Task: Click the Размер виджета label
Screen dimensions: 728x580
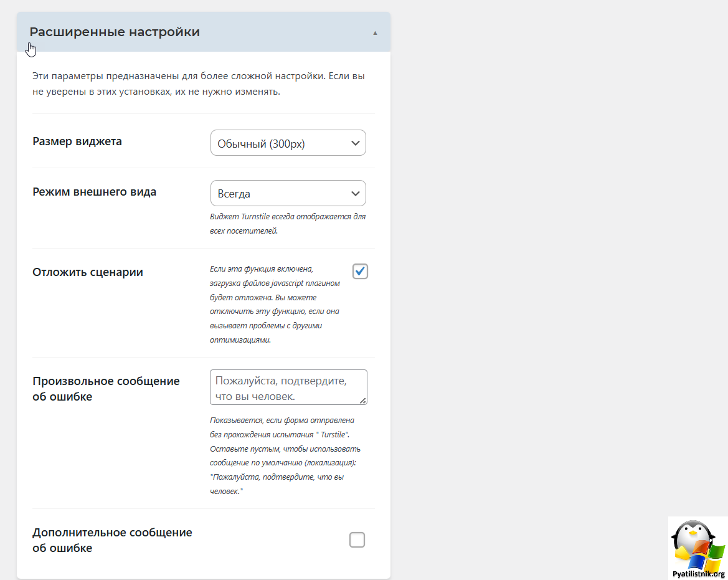Action: [77, 141]
